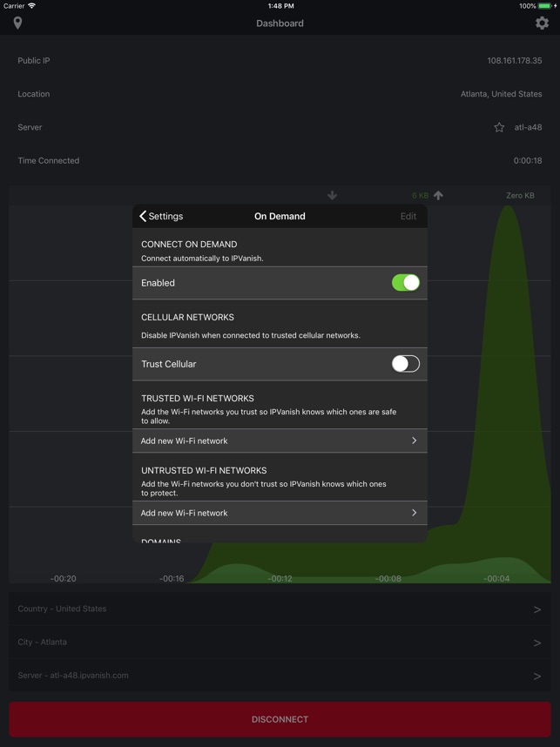Click the red DISCONNECT button
Viewport: 560px width, 747px height.
point(280,719)
